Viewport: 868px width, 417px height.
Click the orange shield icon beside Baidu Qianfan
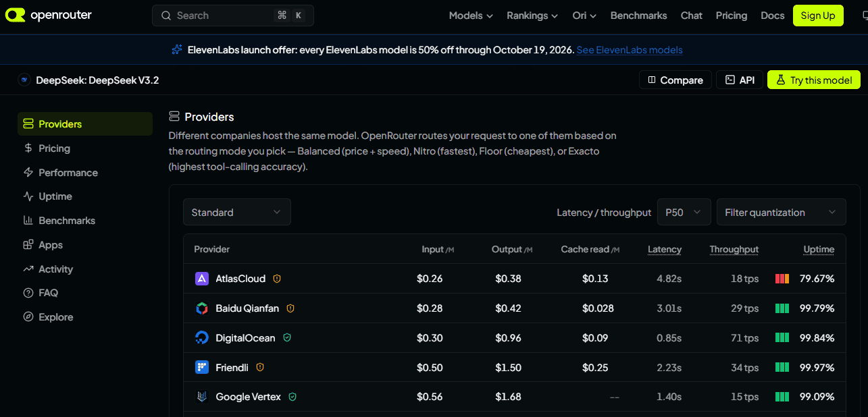pyautogui.click(x=290, y=308)
